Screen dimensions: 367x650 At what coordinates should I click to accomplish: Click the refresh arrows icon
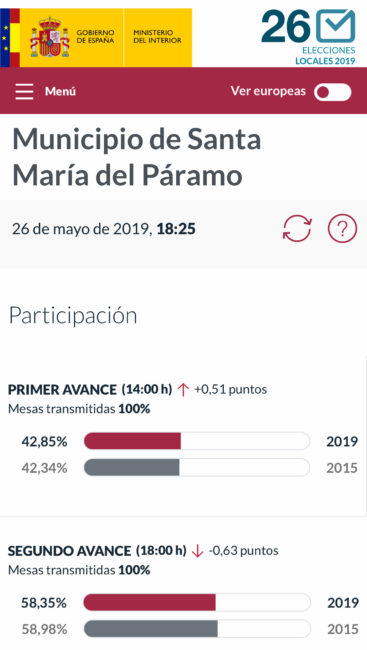pyautogui.click(x=297, y=228)
